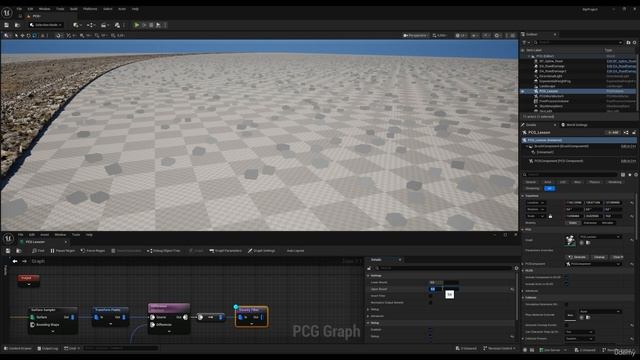Set Mobility to Static

pos(573,223)
